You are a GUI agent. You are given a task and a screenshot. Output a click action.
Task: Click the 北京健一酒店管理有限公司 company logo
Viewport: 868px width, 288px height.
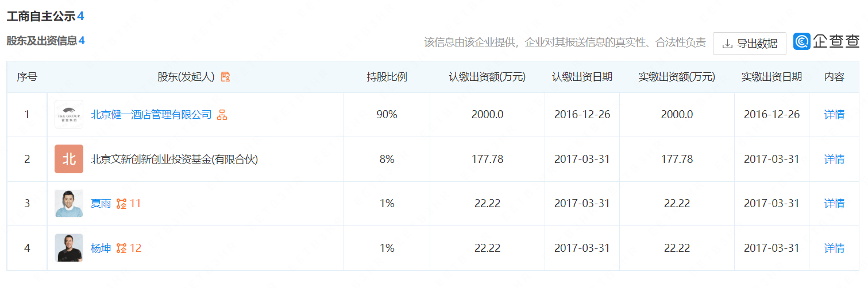tap(69, 115)
